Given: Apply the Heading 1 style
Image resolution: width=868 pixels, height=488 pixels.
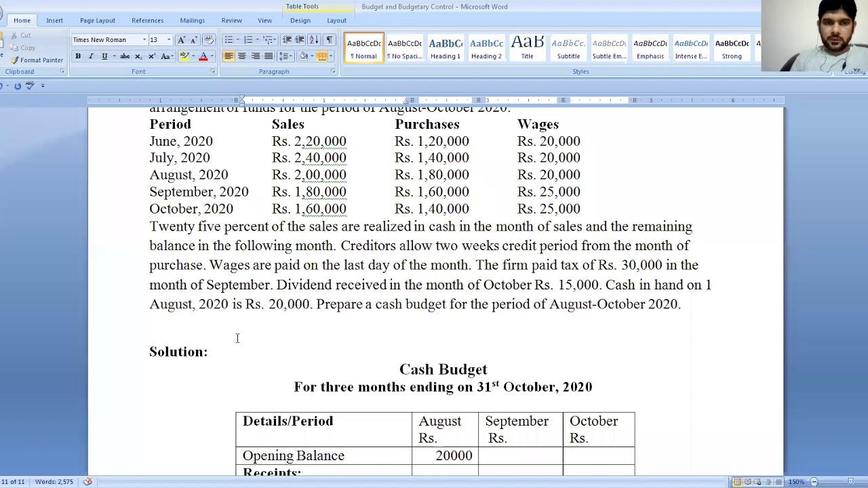Looking at the screenshot, I should point(446,47).
